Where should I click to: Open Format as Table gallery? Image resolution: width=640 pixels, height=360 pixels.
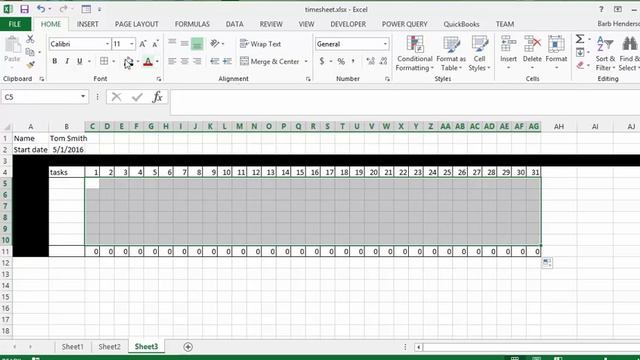coord(451,53)
